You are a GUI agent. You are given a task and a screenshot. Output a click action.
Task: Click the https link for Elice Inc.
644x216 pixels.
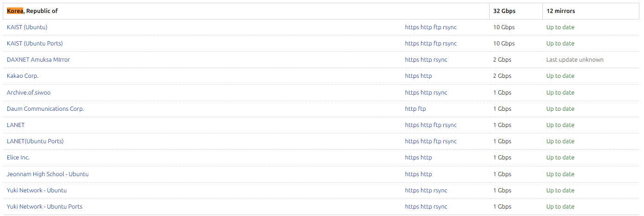tap(412, 158)
